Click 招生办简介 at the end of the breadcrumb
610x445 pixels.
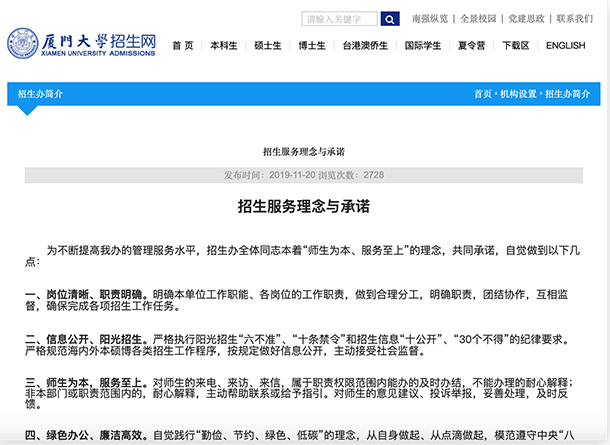(x=567, y=94)
